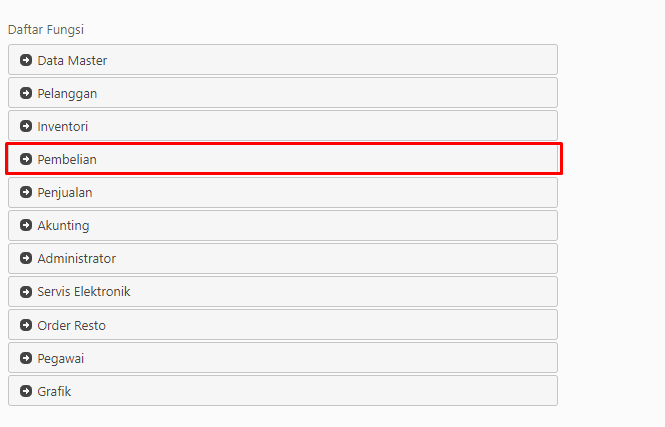
Task: Select the Servis Elektronik entry text
Action: point(84,292)
